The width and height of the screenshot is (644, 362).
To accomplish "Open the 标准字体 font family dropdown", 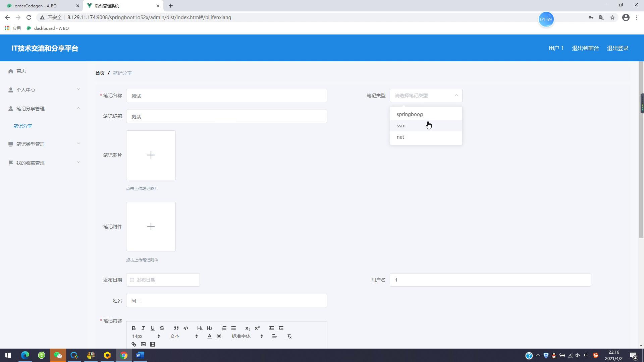I will click(x=247, y=336).
